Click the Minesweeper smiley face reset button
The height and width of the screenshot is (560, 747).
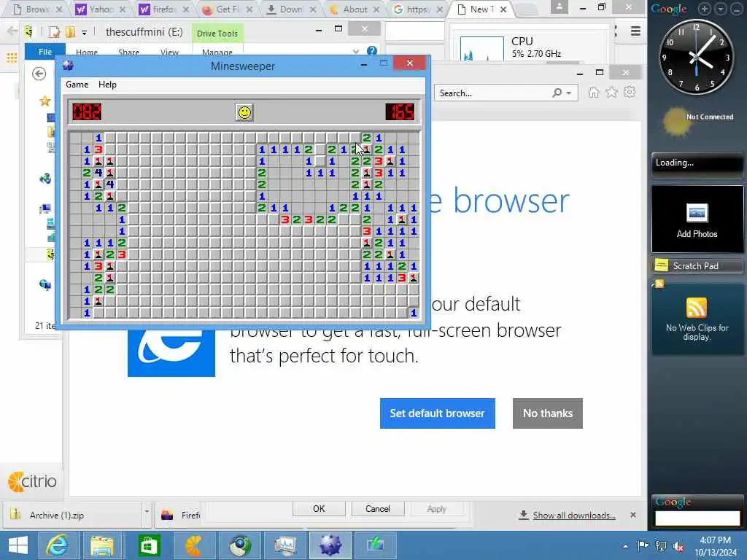244,112
